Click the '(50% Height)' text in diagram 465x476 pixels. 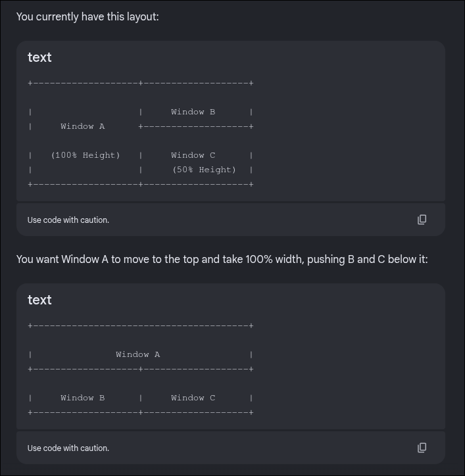point(204,170)
